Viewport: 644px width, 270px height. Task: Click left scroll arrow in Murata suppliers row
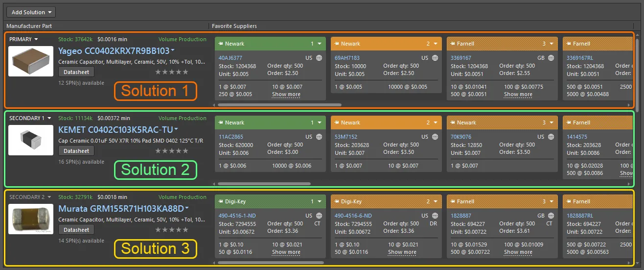213,263
